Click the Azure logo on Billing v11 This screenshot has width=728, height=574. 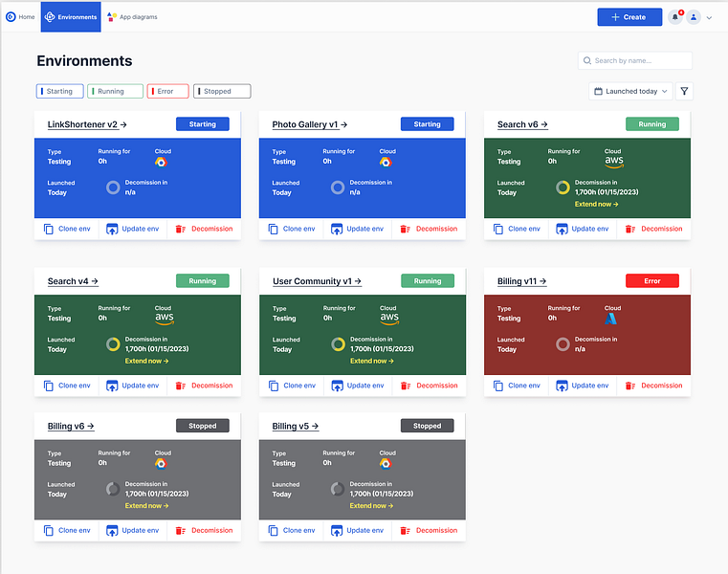pos(611,319)
